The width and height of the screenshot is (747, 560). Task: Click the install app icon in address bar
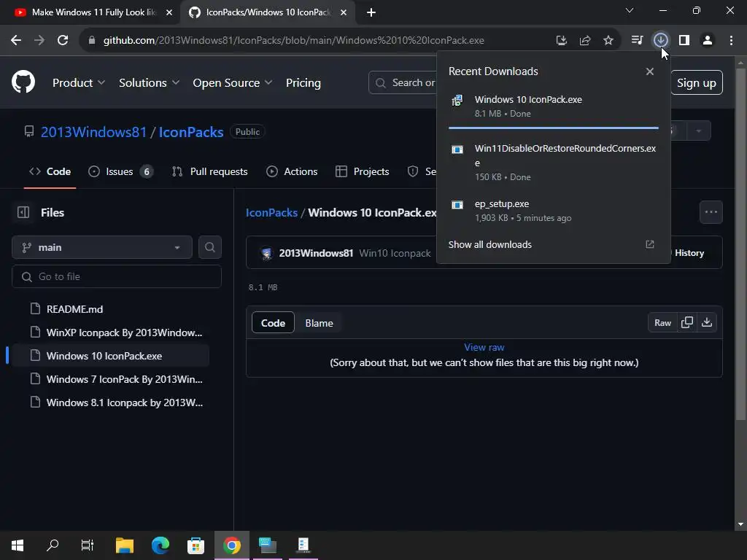tap(562, 41)
